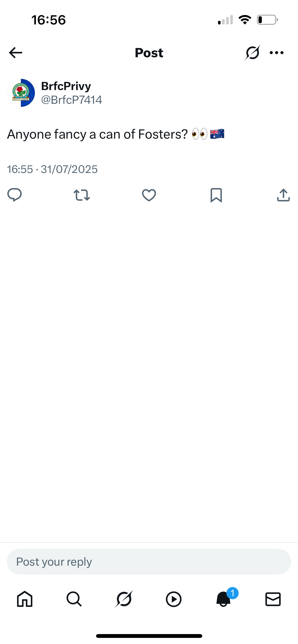Tap the back arrow
The width and height of the screenshot is (298, 644).
16,53
